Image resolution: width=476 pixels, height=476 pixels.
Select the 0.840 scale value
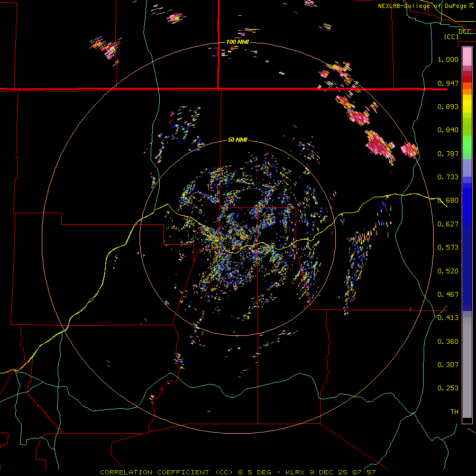pyautogui.click(x=448, y=130)
